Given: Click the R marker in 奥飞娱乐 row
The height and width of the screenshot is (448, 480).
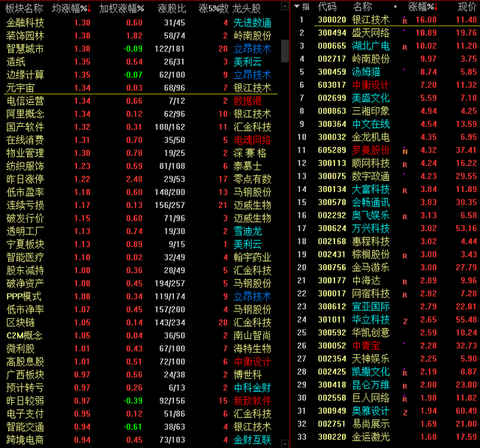Looking at the screenshot, I should point(405,217).
